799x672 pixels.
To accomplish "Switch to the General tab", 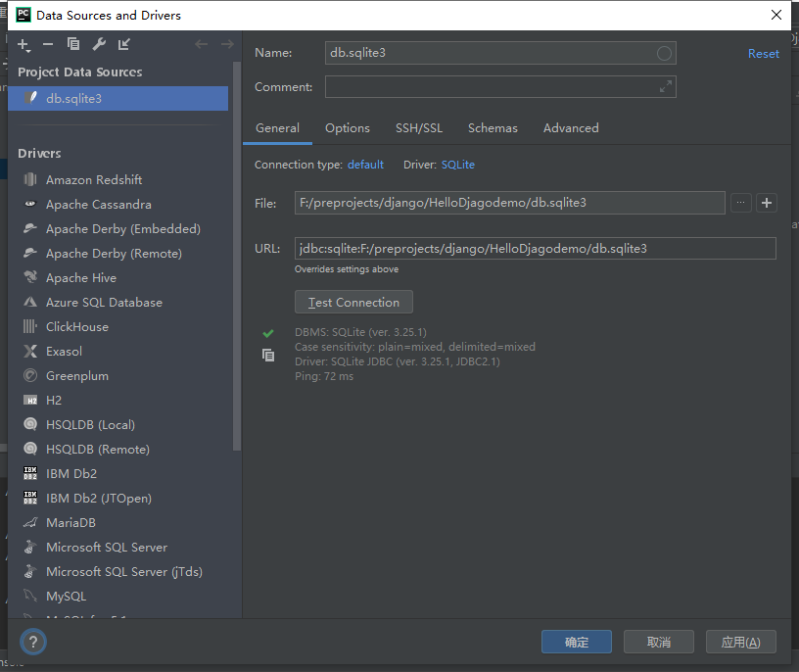I will tap(277, 128).
